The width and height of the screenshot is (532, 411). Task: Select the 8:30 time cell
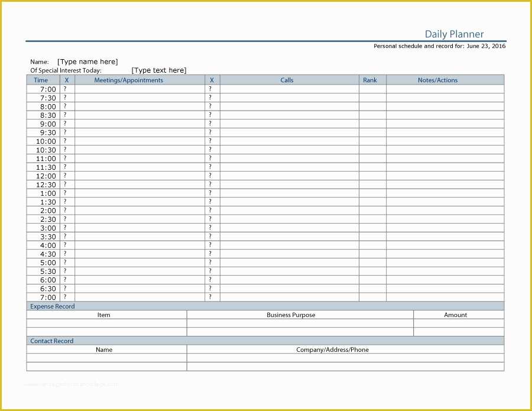pyautogui.click(x=43, y=115)
